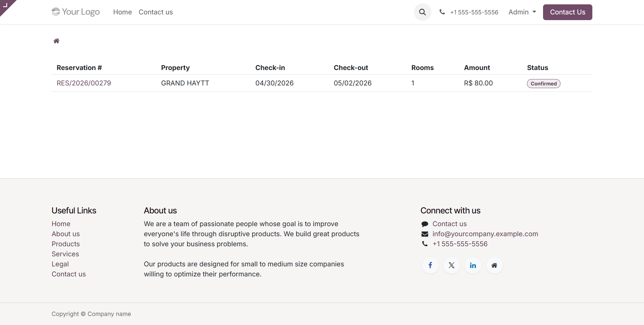Open the Facebook social icon

pyautogui.click(x=430, y=265)
